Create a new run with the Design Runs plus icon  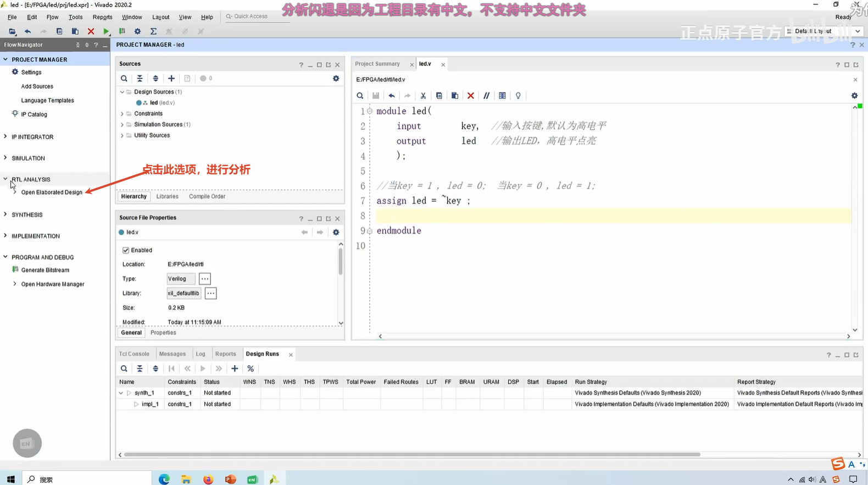tap(235, 368)
